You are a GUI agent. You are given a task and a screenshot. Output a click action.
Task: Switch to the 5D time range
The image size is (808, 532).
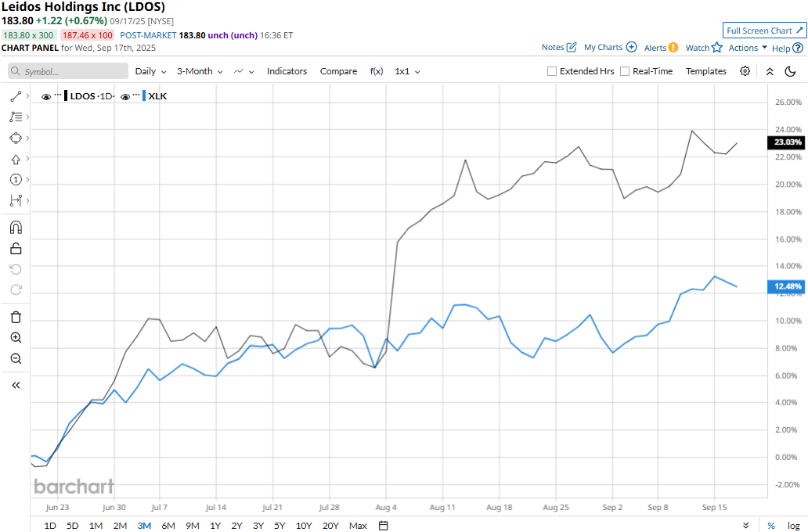(73, 525)
